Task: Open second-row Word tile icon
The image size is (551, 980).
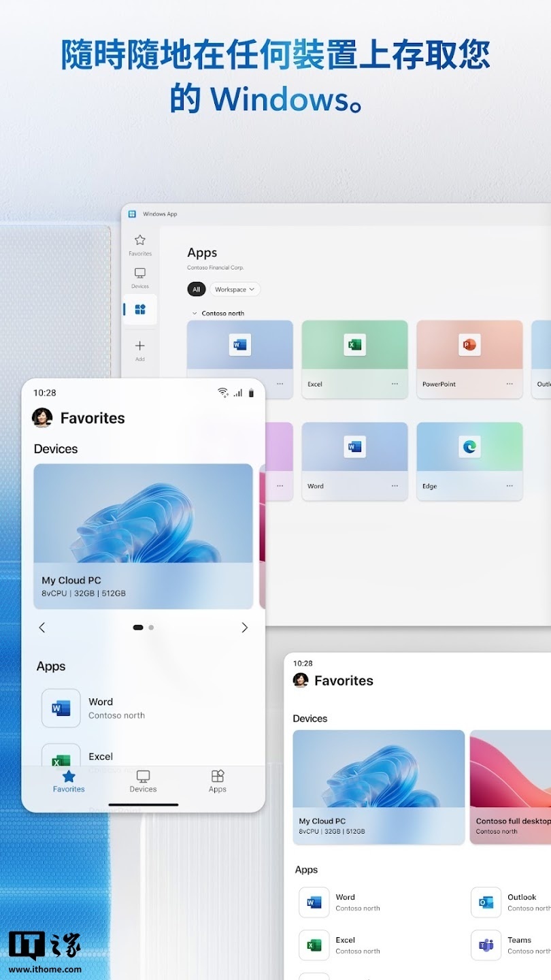Action: 354,447
